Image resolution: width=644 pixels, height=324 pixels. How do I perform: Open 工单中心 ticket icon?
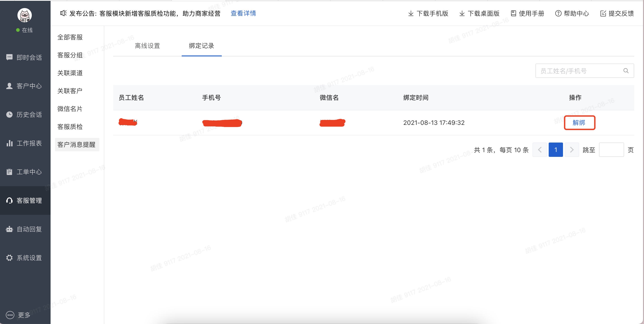9,172
